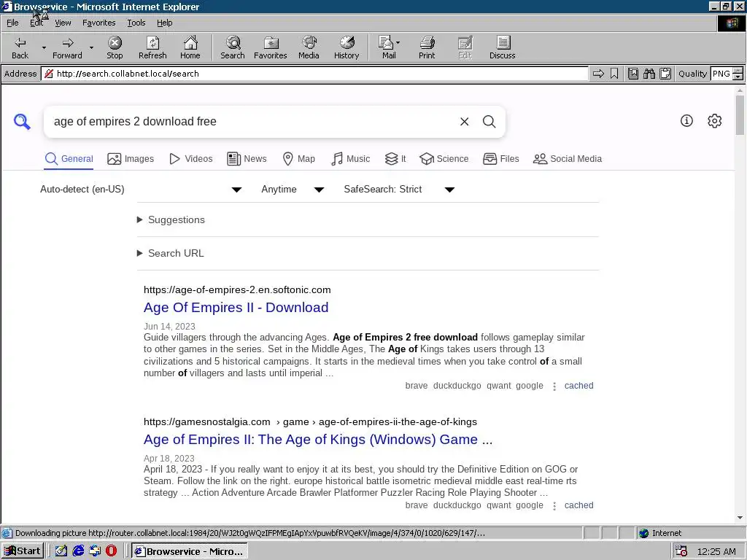
Task: Click the softonic.com result URL
Action: [x=237, y=290]
